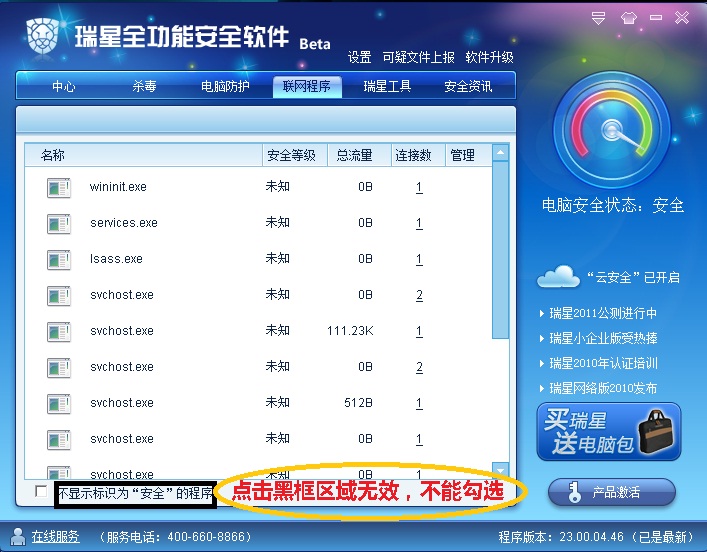The height and width of the screenshot is (552, 707).
Task: Close the Rising security window
Action: point(682,18)
